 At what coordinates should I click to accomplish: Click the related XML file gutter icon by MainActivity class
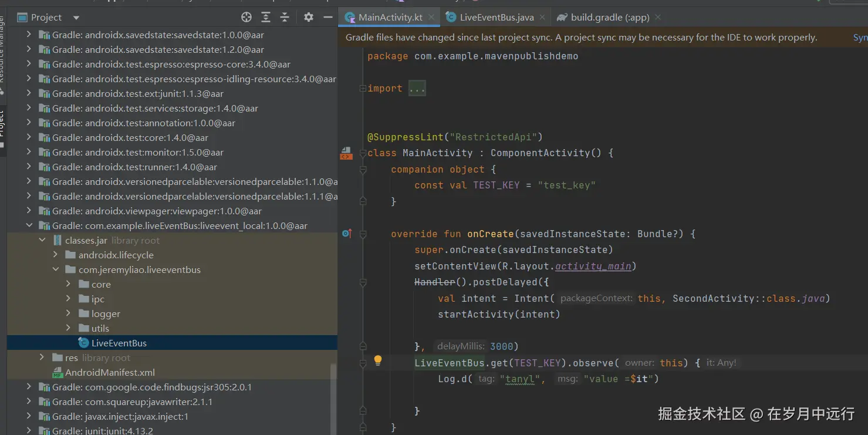point(346,153)
